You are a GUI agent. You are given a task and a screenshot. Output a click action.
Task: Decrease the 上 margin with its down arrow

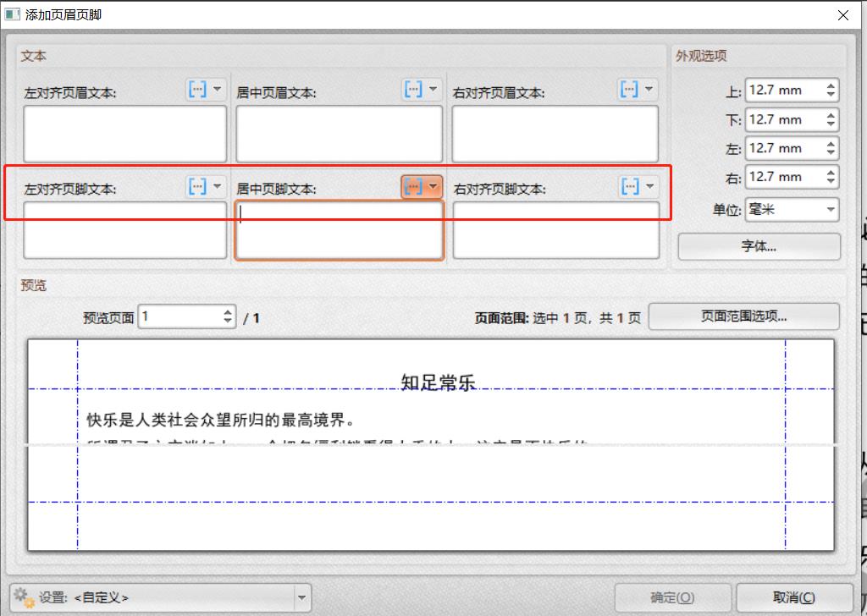coord(831,95)
